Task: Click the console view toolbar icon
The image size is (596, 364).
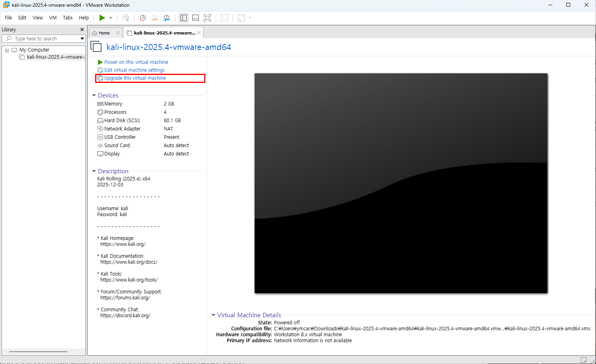Action: [224, 18]
